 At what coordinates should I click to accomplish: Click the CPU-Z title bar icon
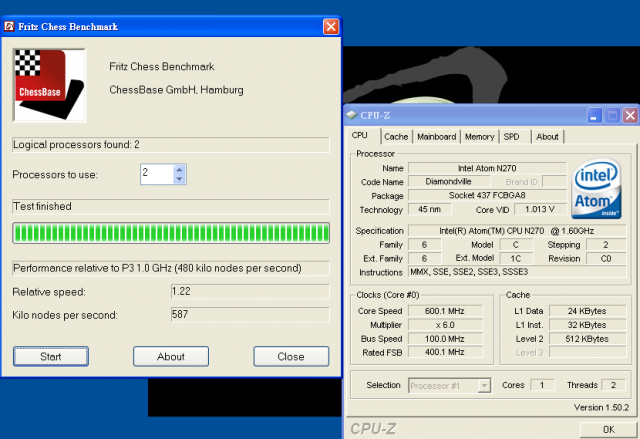tap(351, 115)
